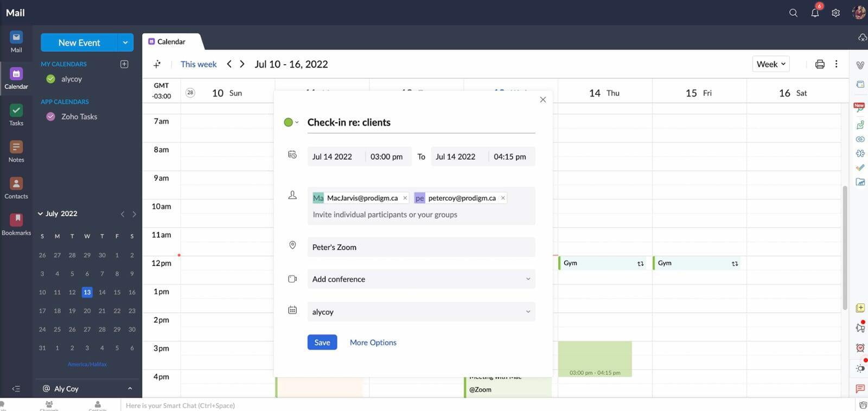The height and width of the screenshot is (411, 868).
Task: Go to next month in mini calendar
Action: (x=134, y=214)
